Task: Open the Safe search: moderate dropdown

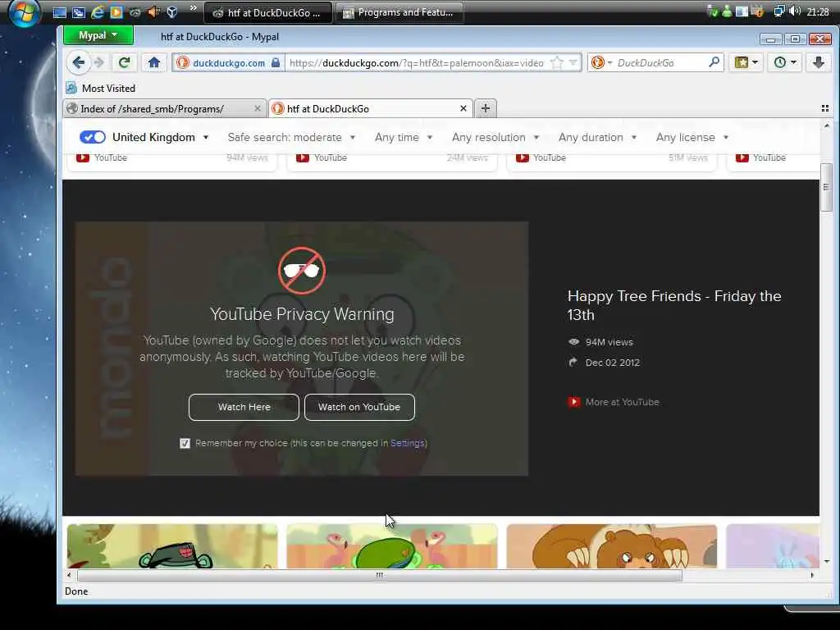Action: coord(291,137)
